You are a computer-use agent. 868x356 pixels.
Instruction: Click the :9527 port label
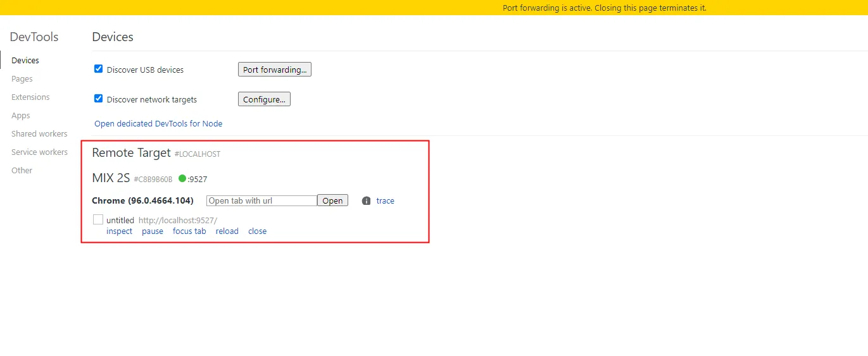click(198, 180)
